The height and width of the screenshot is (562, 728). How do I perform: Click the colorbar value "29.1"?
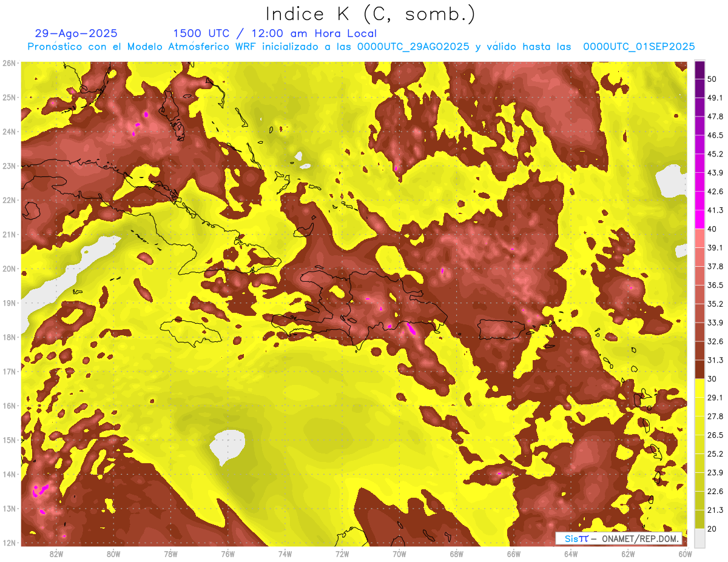(x=715, y=398)
